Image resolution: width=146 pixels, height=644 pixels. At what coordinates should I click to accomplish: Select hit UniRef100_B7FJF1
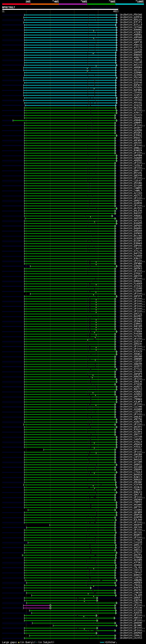point(131,22)
